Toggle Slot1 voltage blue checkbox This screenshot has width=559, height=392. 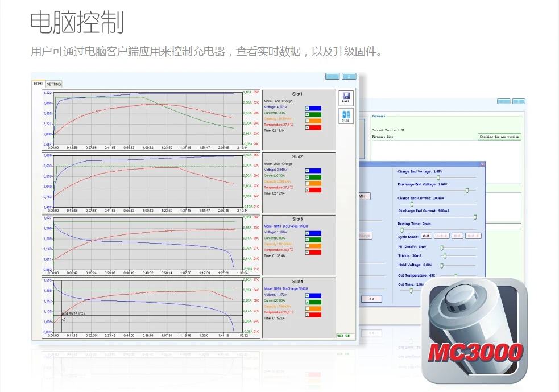point(307,108)
